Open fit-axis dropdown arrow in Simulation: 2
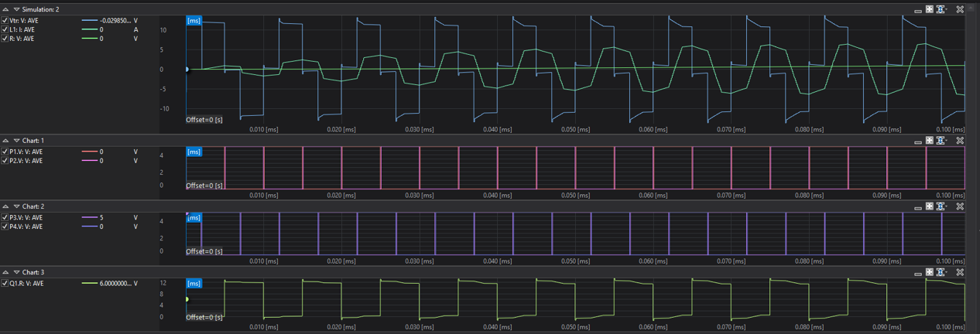The image size is (980, 334). pyautogui.click(x=947, y=10)
